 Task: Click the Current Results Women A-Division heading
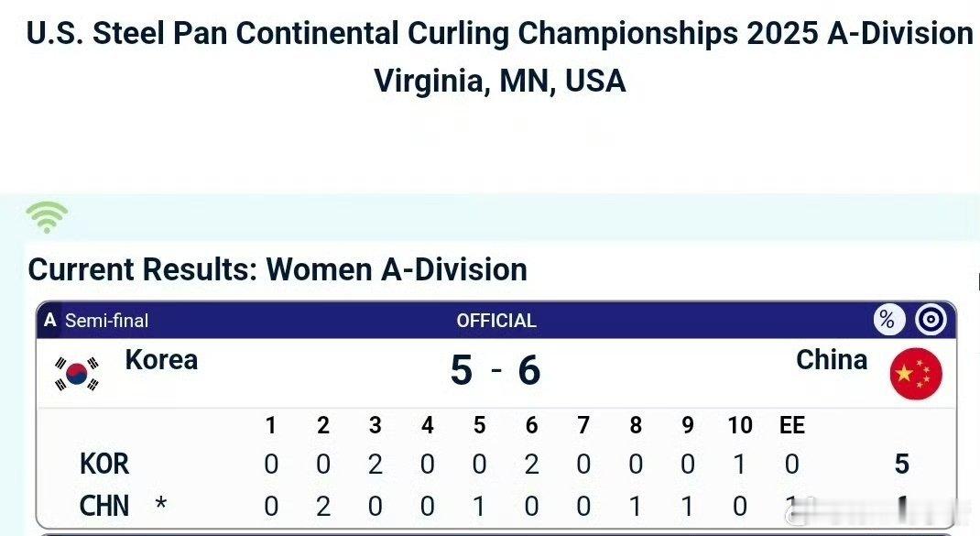pos(278,269)
